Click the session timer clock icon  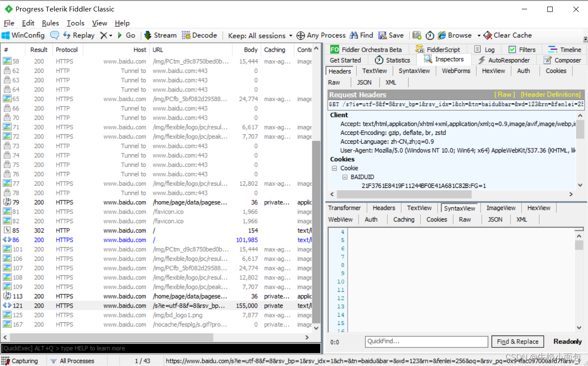(x=429, y=35)
